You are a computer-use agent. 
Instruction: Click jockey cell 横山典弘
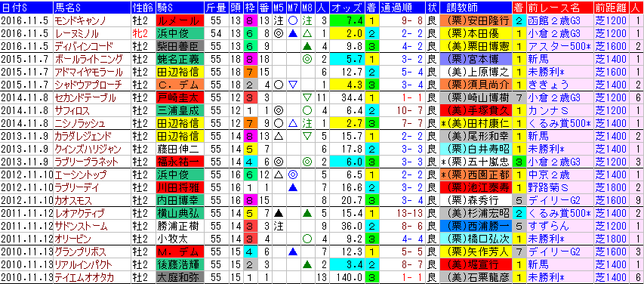tap(180, 214)
